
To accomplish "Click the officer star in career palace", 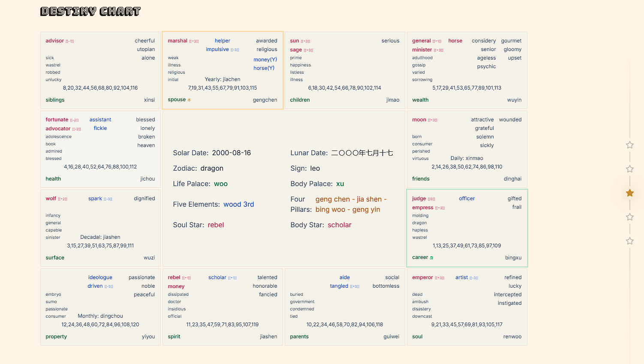I will click(467, 199).
